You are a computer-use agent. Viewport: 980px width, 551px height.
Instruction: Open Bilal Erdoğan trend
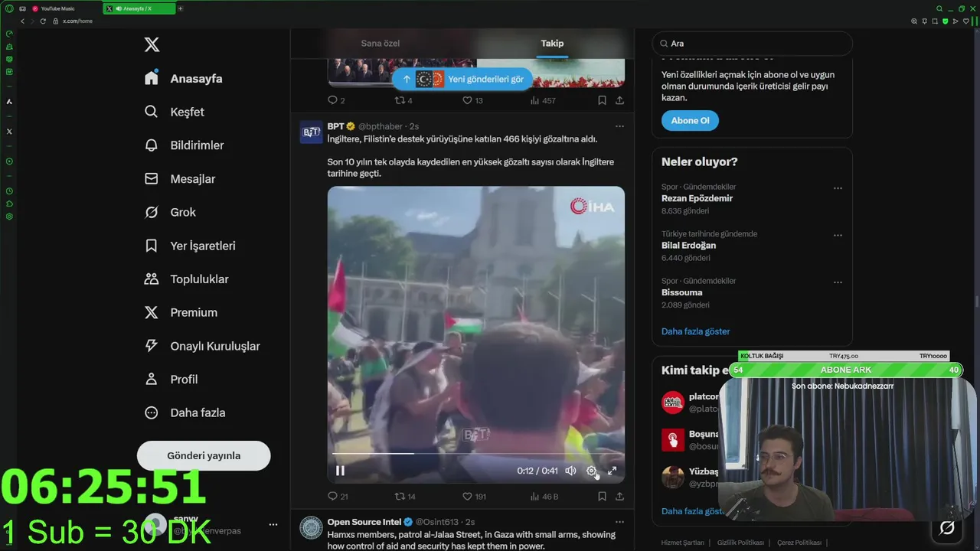(x=688, y=246)
